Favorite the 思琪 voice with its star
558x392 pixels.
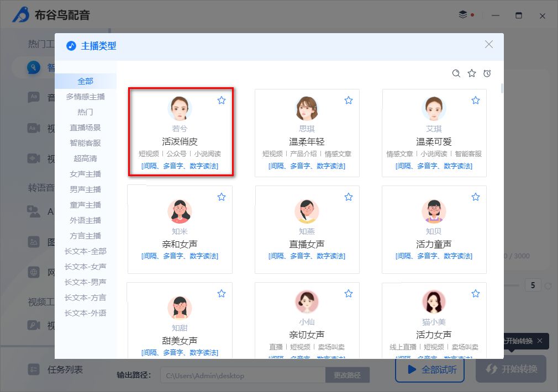click(349, 100)
